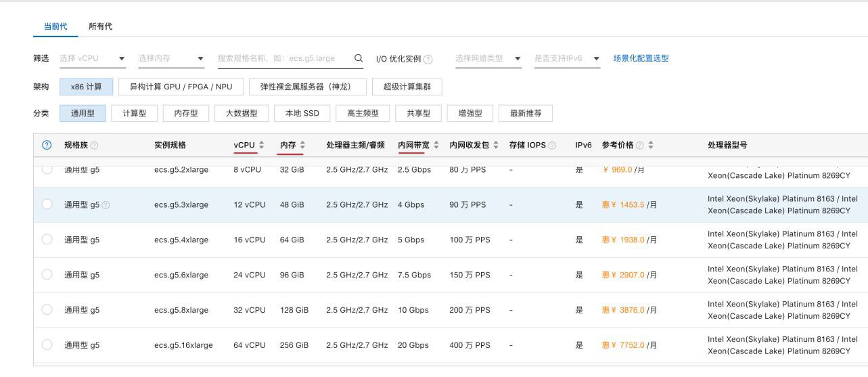Choose the ecs.g5.6xlarge instance radio
The image size is (868, 377).
(x=47, y=275)
